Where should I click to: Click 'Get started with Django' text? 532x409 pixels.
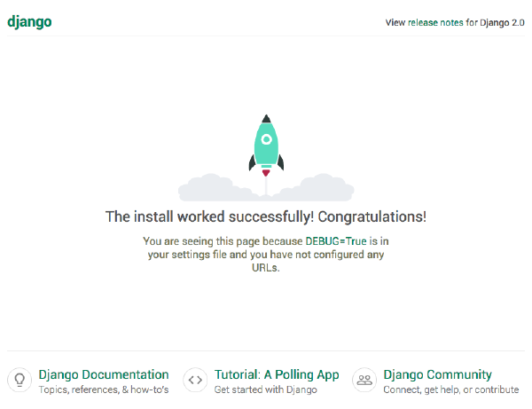[x=266, y=389]
